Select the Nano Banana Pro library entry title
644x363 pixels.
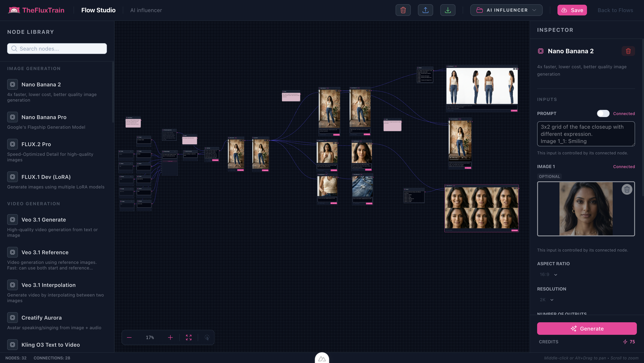[x=44, y=117]
